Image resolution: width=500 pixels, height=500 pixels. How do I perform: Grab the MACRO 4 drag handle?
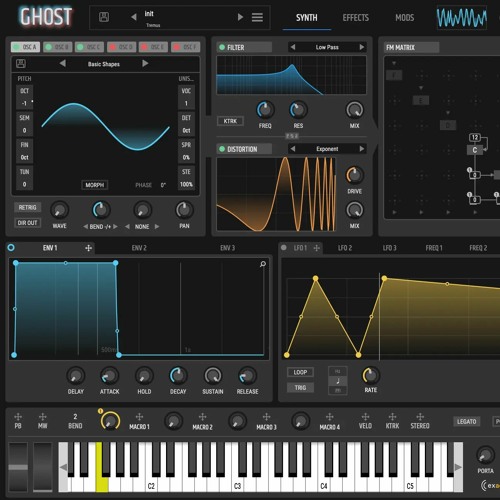tap(330, 417)
